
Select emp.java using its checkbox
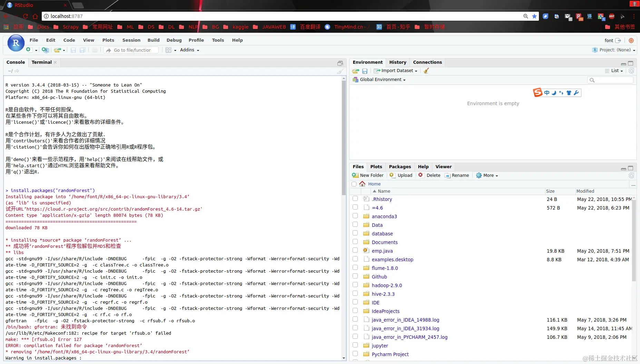coord(355,250)
